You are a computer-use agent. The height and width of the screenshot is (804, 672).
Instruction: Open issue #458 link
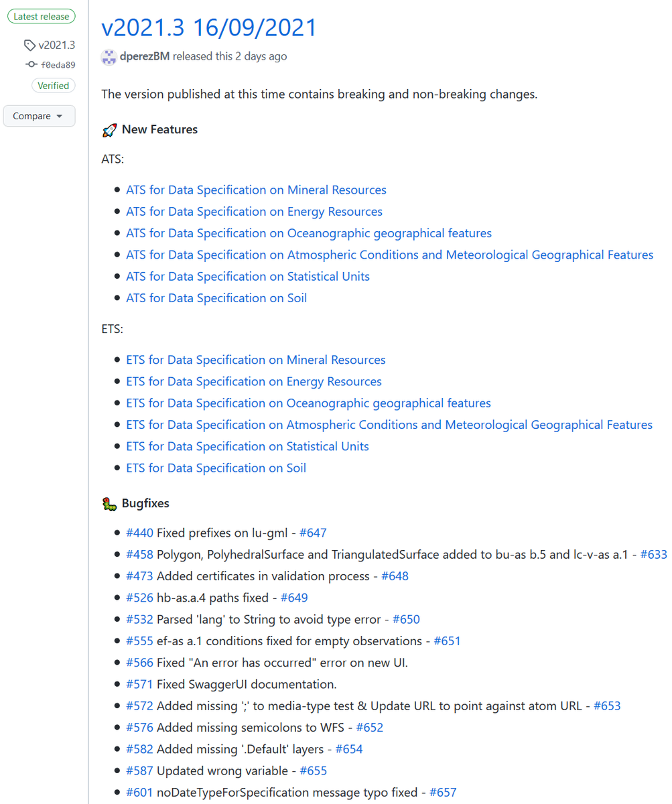(x=140, y=554)
